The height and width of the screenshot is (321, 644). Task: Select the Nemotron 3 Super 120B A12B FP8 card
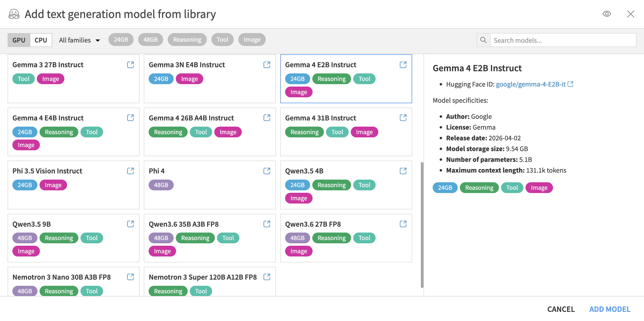(210, 282)
